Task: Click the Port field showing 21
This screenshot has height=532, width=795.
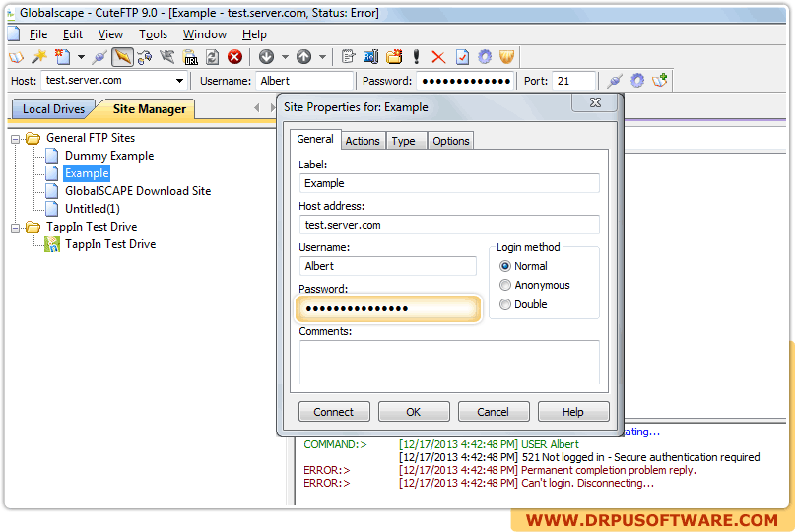Action: pyautogui.click(x=573, y=81)
